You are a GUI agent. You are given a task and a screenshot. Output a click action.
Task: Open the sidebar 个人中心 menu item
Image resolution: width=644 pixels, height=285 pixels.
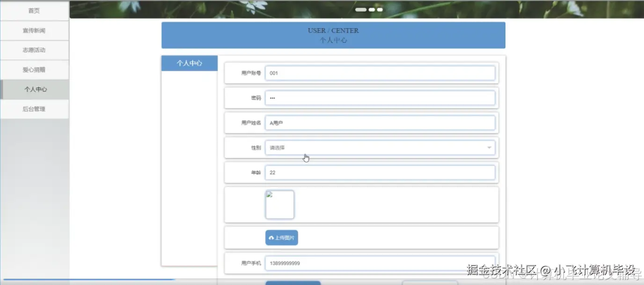click(x=35, y=89)
